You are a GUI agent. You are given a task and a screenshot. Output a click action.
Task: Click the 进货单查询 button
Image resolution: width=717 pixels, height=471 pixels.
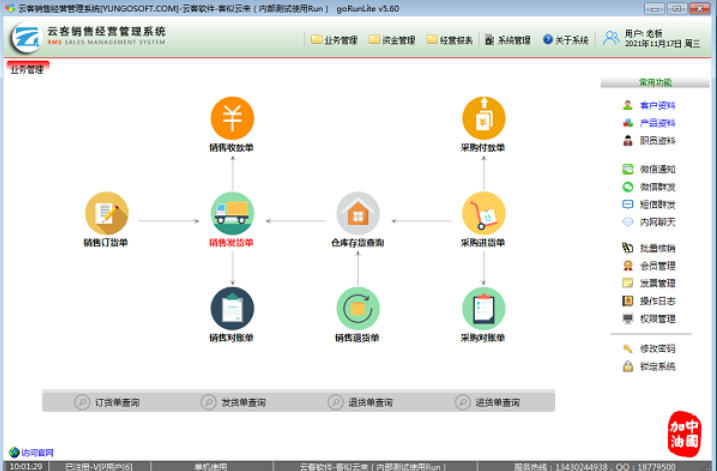tap(487, 402)
